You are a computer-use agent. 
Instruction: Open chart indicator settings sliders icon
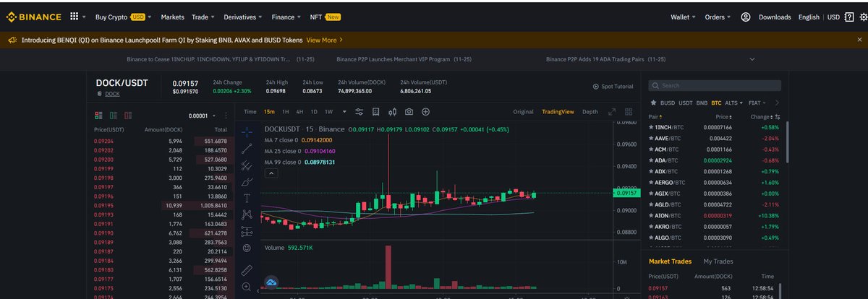(359, 112)
